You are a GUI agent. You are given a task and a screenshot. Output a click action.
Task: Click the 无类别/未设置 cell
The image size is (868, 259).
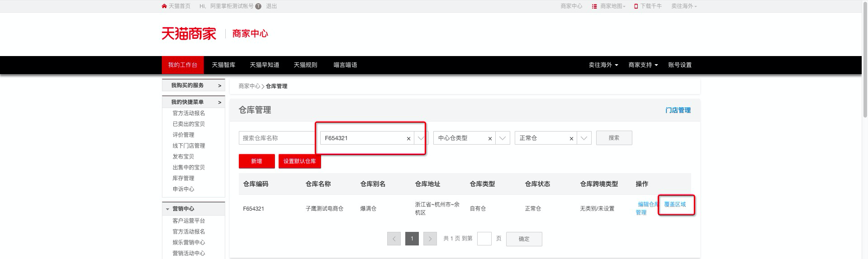[597, 209]
